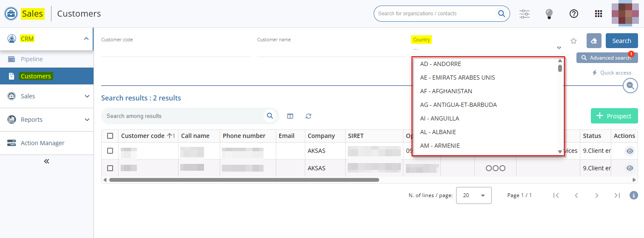Image resolution: width=644 pixels, height=238 pixels.
Task: Click the filter sliders icon in header
Action: point(525,14)
